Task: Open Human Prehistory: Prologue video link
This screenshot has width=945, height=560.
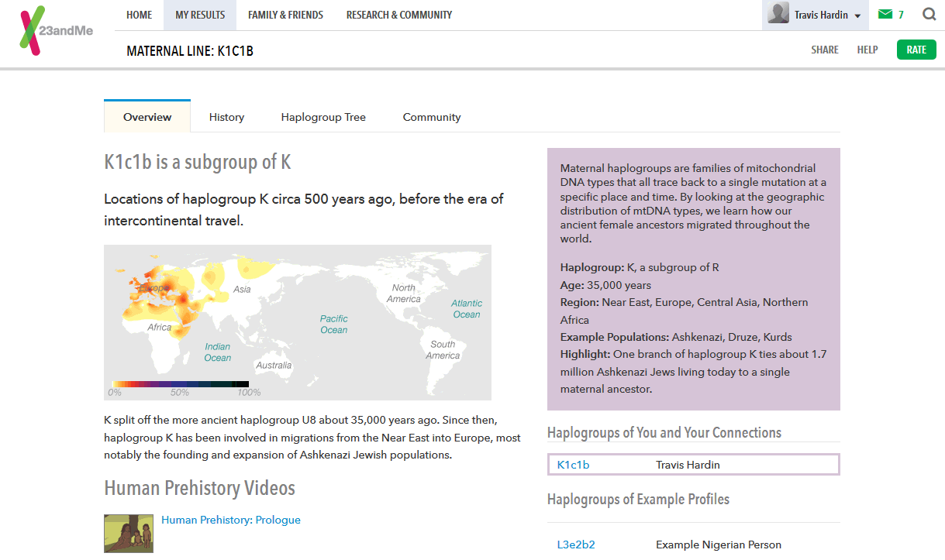Action: pyautogui.click(x=231, y=520)
